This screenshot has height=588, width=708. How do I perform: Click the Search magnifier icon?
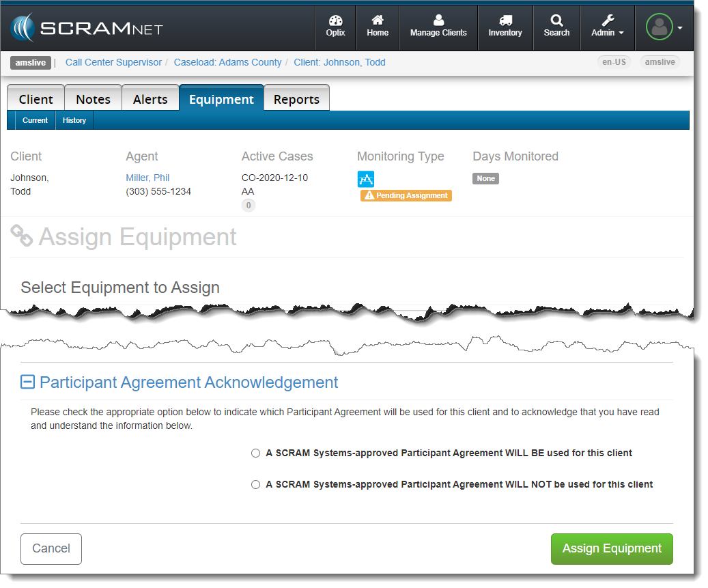click(x=556, y=21)
